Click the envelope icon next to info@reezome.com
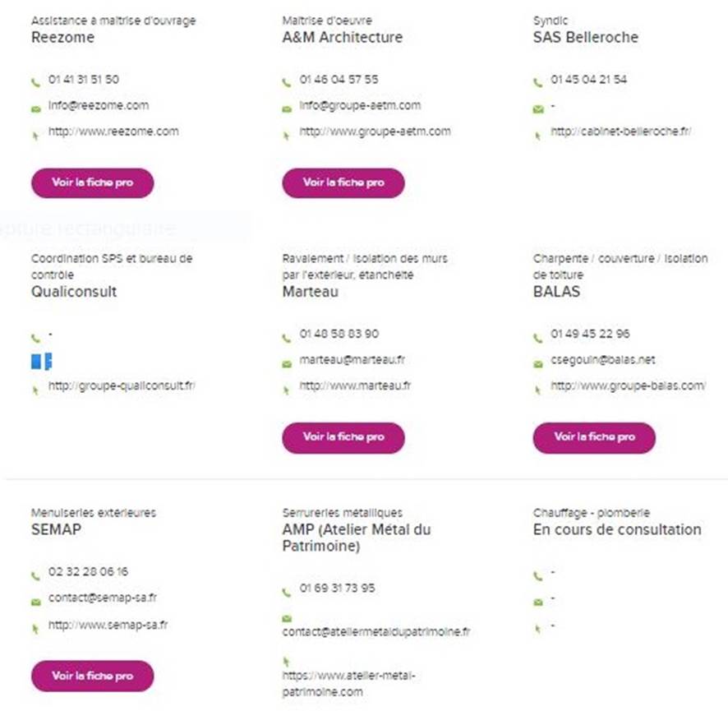The image size is (728, 711). tap(36, 109)
